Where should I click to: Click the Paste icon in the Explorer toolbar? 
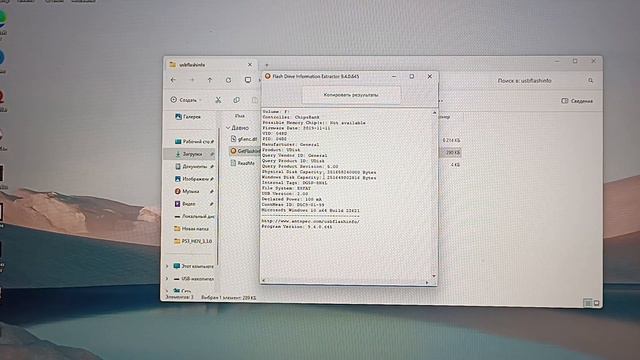254,100
